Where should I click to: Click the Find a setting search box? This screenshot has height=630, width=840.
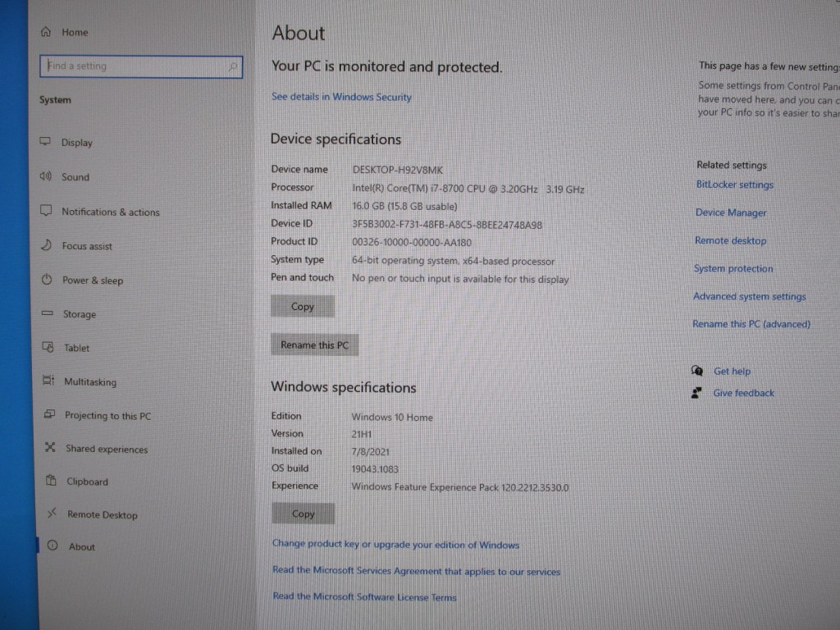pos(141,66)
